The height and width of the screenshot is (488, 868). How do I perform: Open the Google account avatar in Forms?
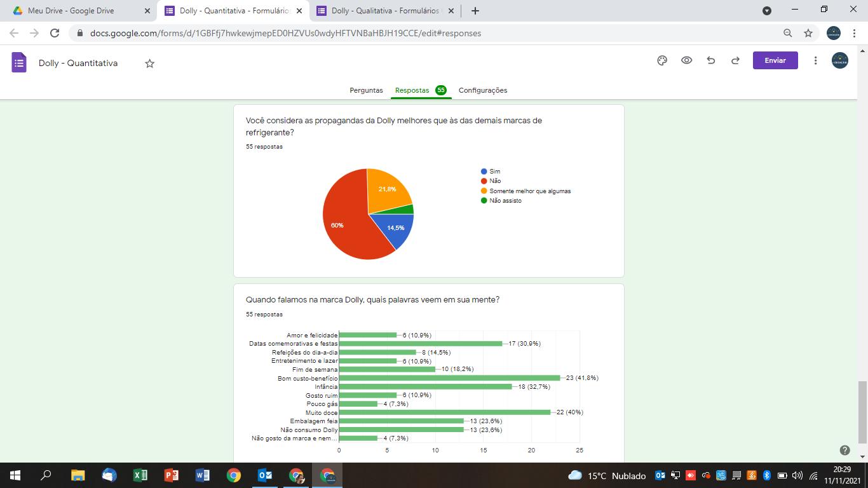coord(840,60)
